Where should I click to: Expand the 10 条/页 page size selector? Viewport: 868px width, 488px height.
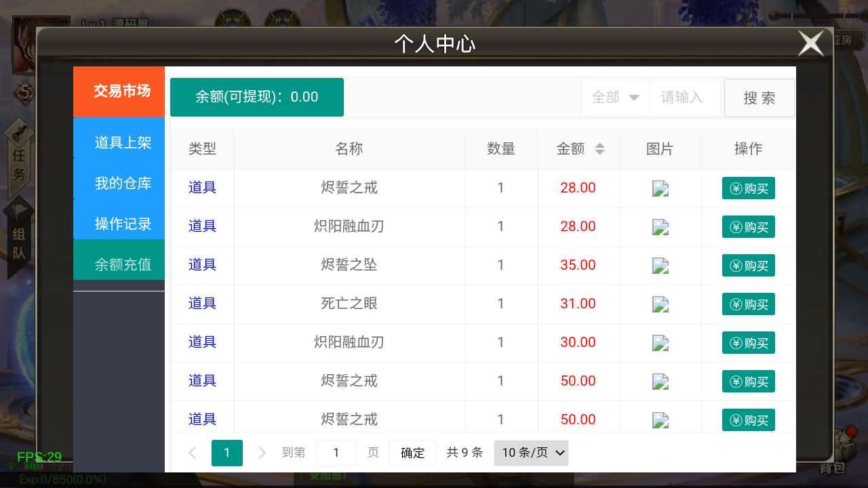tap(531, 453)
